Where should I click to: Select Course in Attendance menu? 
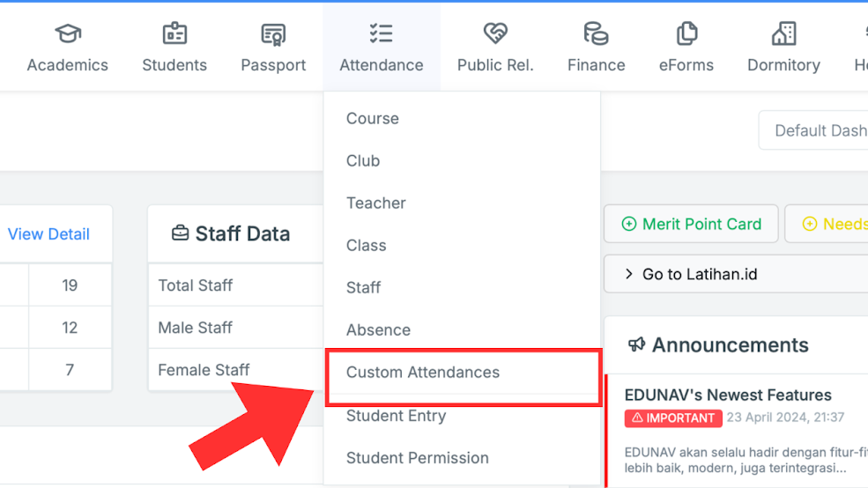[373, 119]
